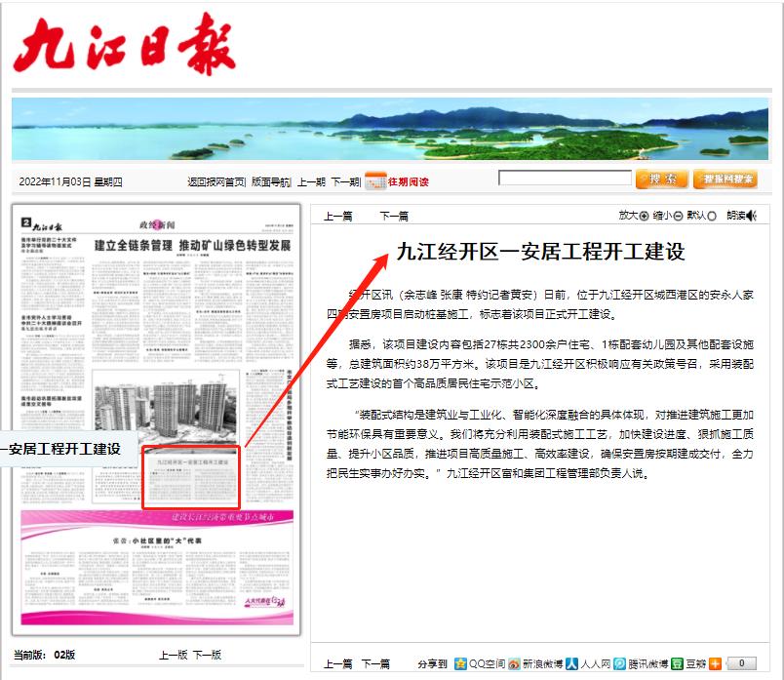Click the highlighted article region in page thumbnail

pyautogui.click(x=191, y=477)
